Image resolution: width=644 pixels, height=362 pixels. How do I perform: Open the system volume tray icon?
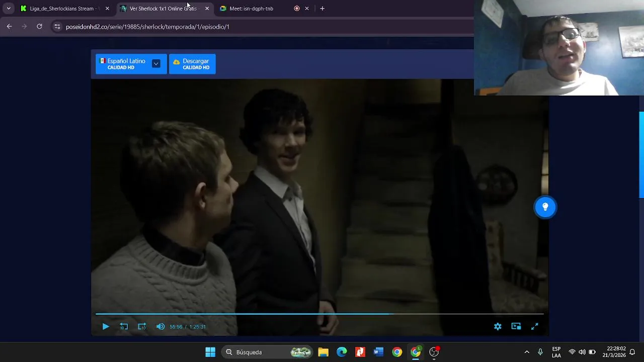[582, 352]
